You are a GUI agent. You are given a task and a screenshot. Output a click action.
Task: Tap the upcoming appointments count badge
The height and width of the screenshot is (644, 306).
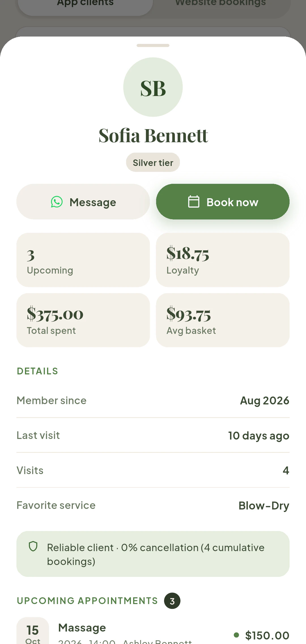(x=172, y=601)
